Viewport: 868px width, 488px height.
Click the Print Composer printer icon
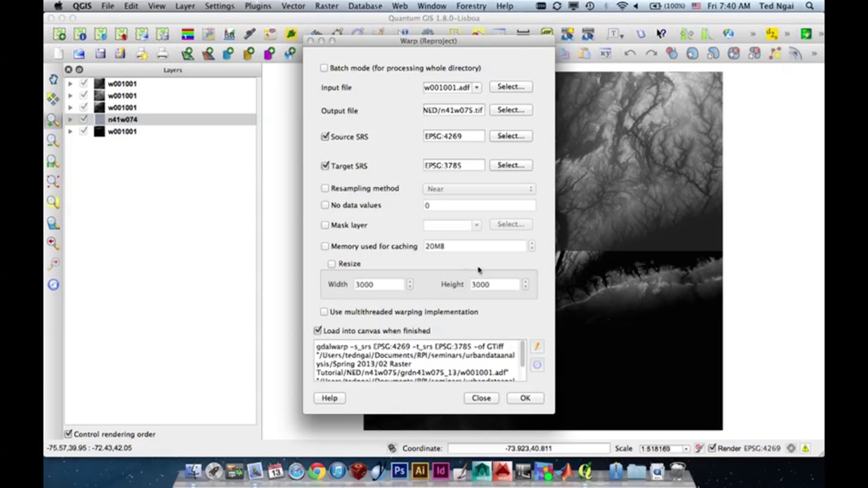(162, 54)
